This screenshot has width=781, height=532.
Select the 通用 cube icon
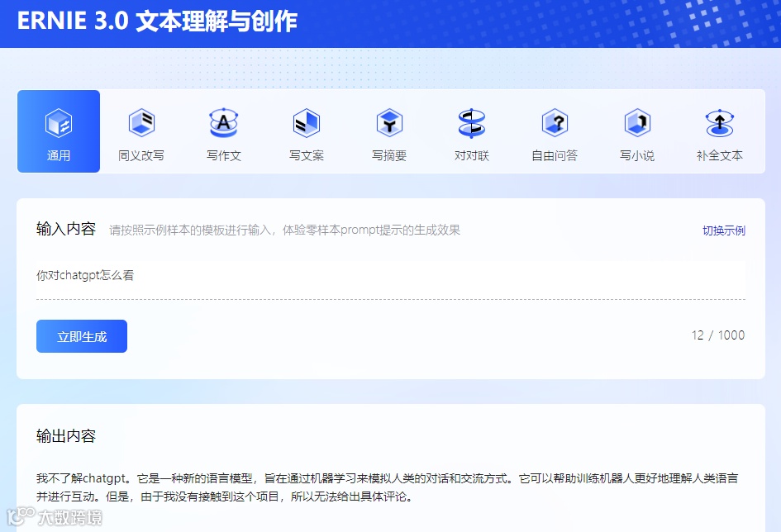point(59,122)
